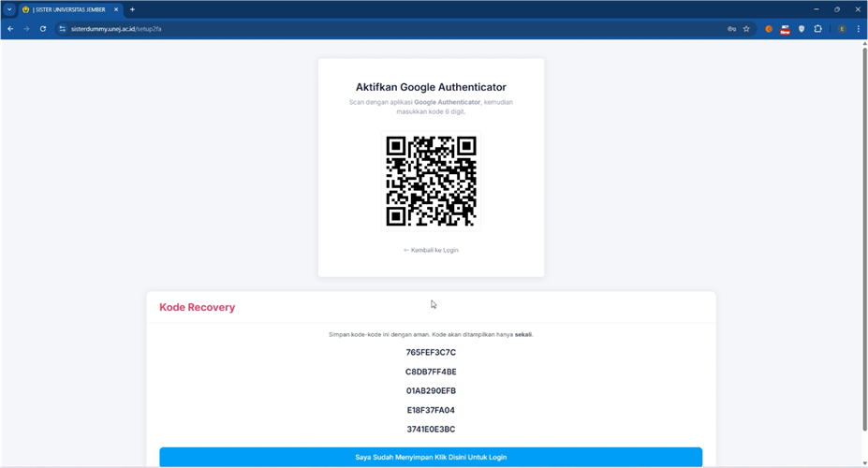The height and width of the screenshot is (468, 868).
Task: Click the red 'New' extension icon
Action: point(785,29)
